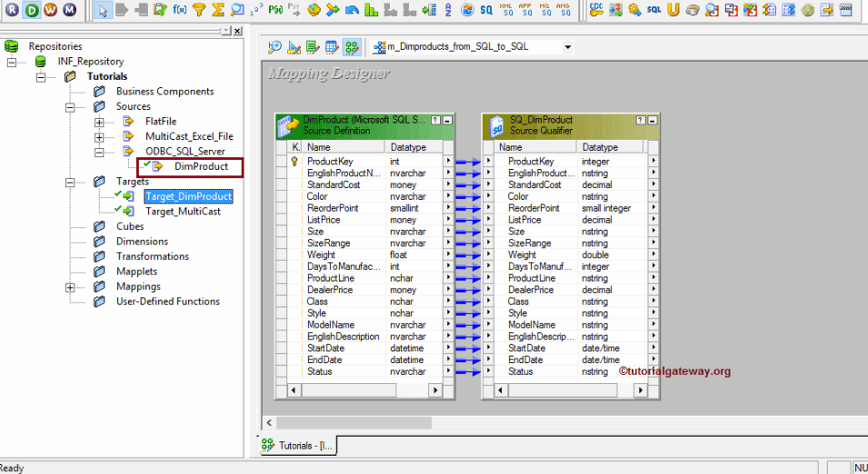This screenshot has width=868, height=474.
Task: Expand the Mappings folder node
Action: [70, 287]
